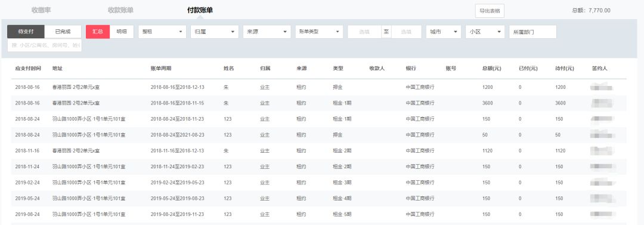
Task: Click 3600 in the 总额 column
Action: [488, 103]
